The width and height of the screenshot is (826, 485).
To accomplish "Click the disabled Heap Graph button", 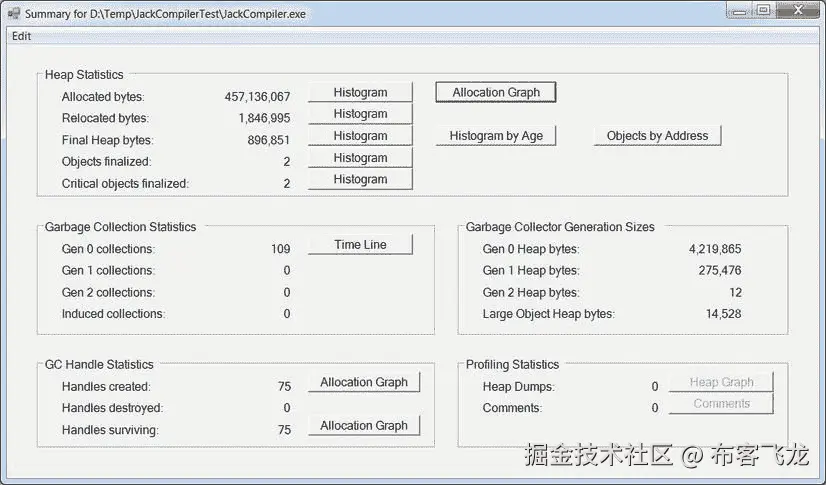I will click(721, 382).
